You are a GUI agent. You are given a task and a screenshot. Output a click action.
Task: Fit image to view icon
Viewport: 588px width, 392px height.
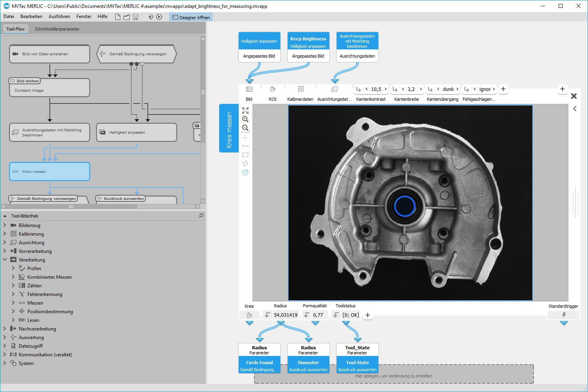245,111
